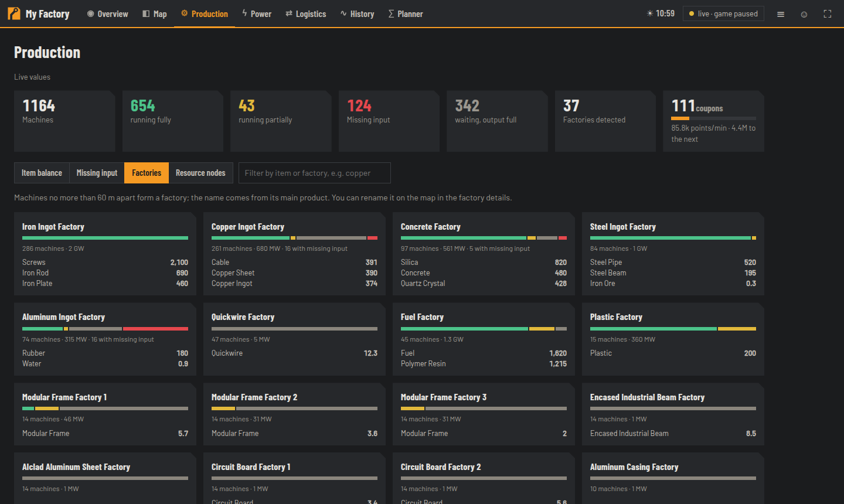The image size is (844, 504).
Task: Click the Concrete Factory title
Action: (x=430, y=227)
